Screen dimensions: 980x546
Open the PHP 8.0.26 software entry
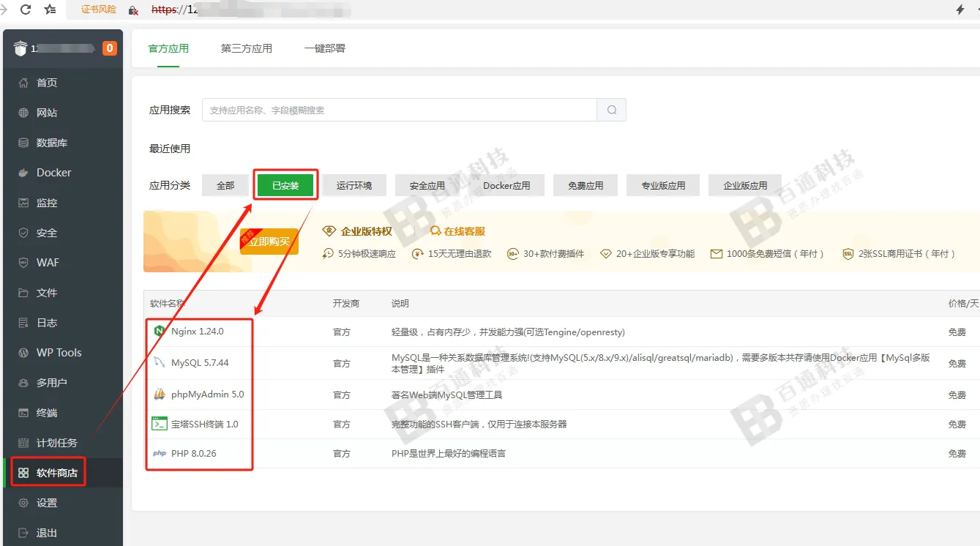tap(194, 454)
